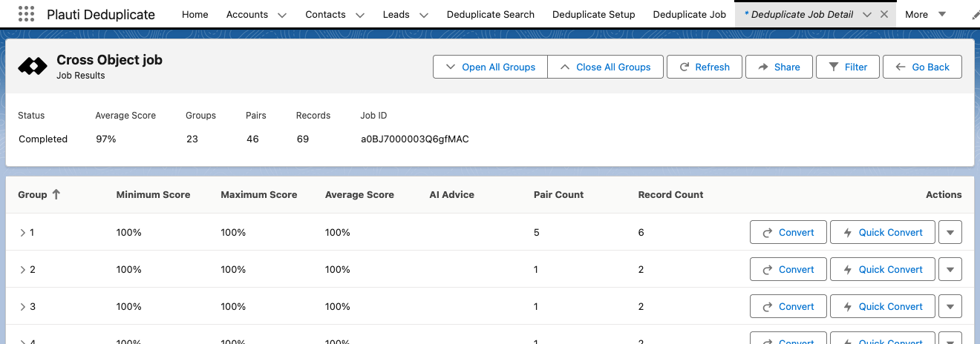Click the sort arrow beside Group header
Screen dimensions: 980x344
click(56, 194)
